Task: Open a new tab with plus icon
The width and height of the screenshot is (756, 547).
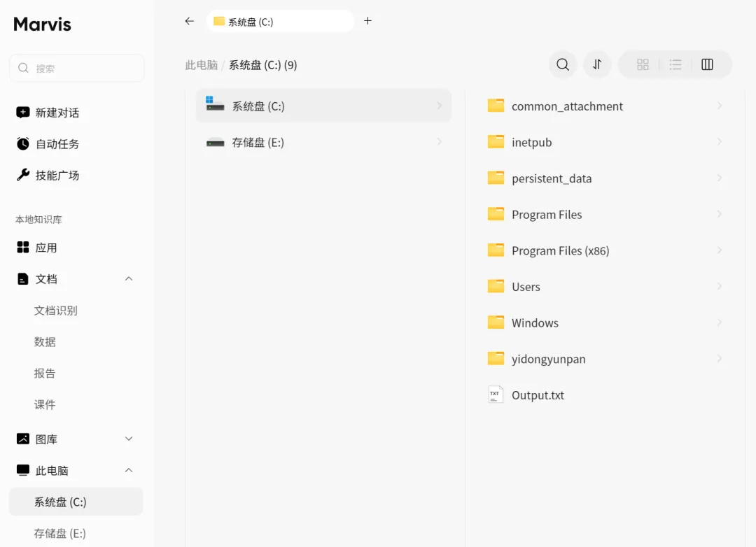Action: [368, 21]
